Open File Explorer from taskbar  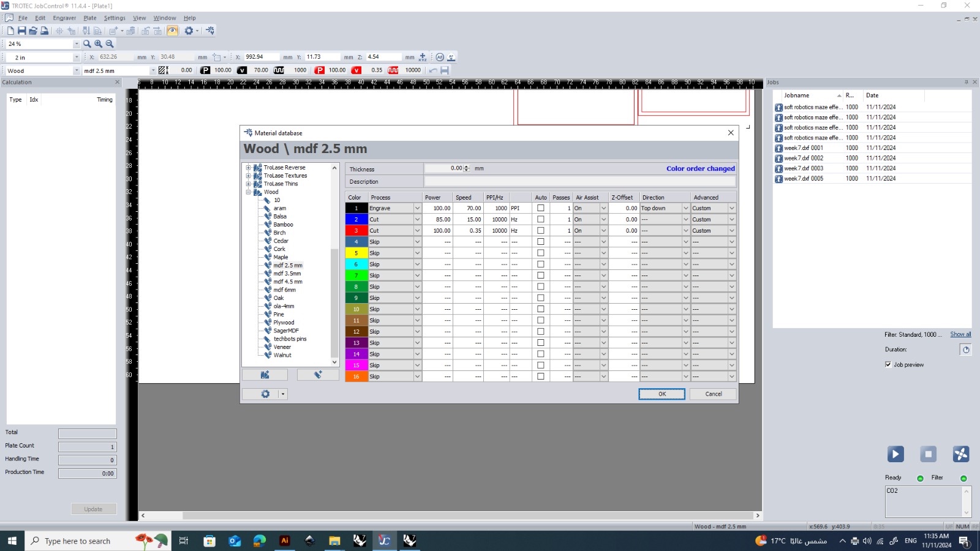pos(334,541)
